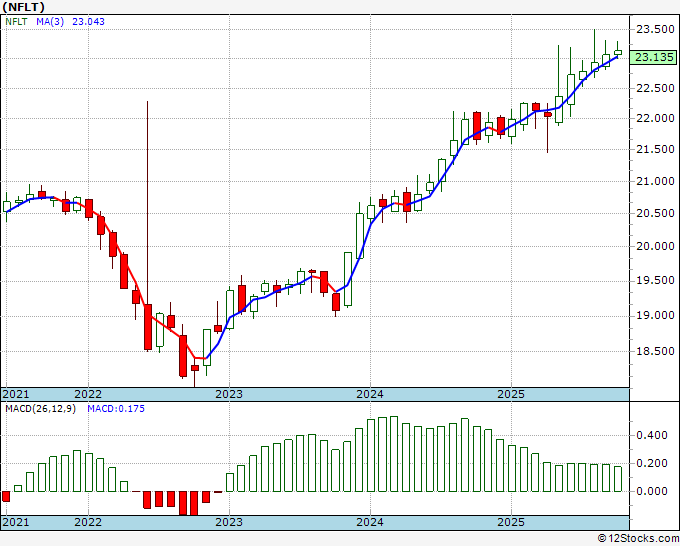This screenshot has height=546, width=680.
Task: Click the 20.500 price axis label
Action: pos(655,213)
